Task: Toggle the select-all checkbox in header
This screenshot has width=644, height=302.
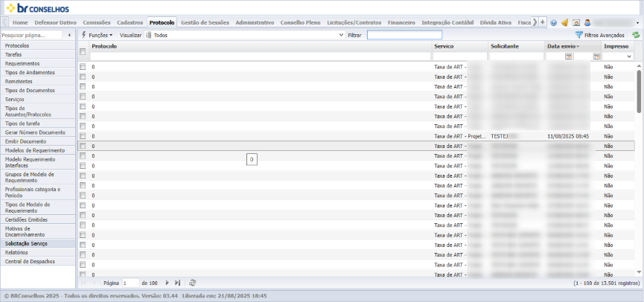Action: [x=83, y=51]
